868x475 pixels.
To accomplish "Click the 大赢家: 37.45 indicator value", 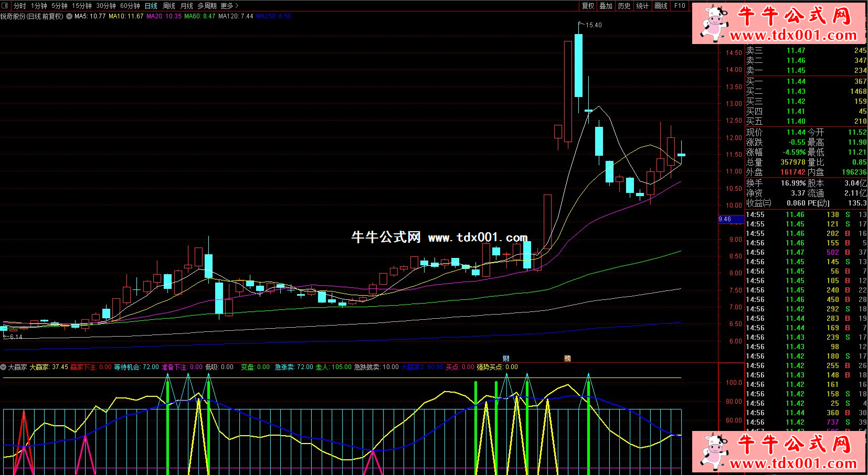I will pos(49,367).
